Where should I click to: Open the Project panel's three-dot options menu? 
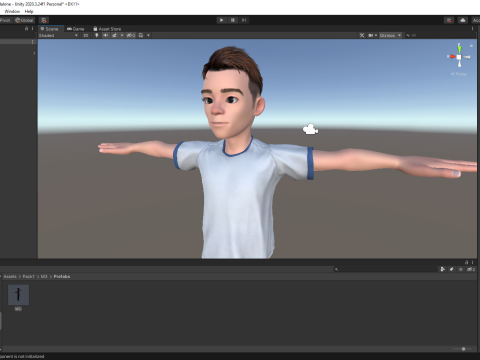472,262
